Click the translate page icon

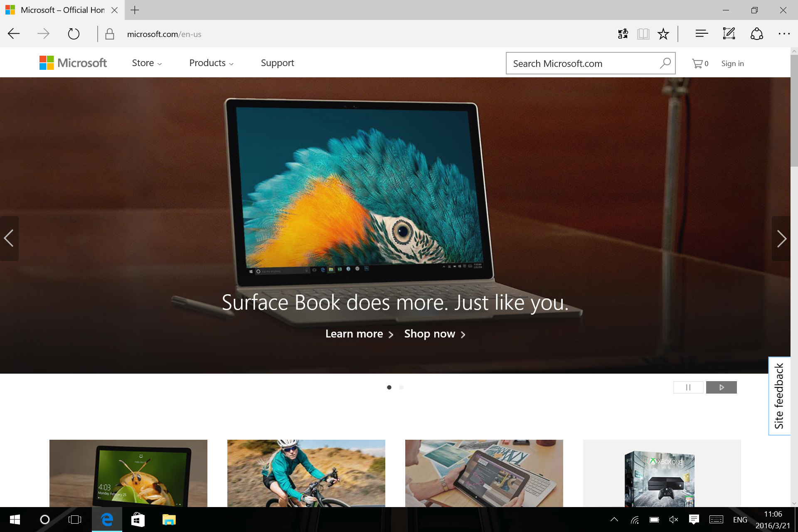(623, 34)
